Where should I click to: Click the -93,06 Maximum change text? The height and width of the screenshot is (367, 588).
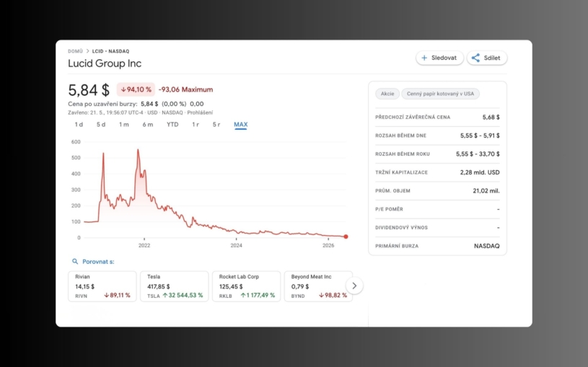tap(185, 89)
